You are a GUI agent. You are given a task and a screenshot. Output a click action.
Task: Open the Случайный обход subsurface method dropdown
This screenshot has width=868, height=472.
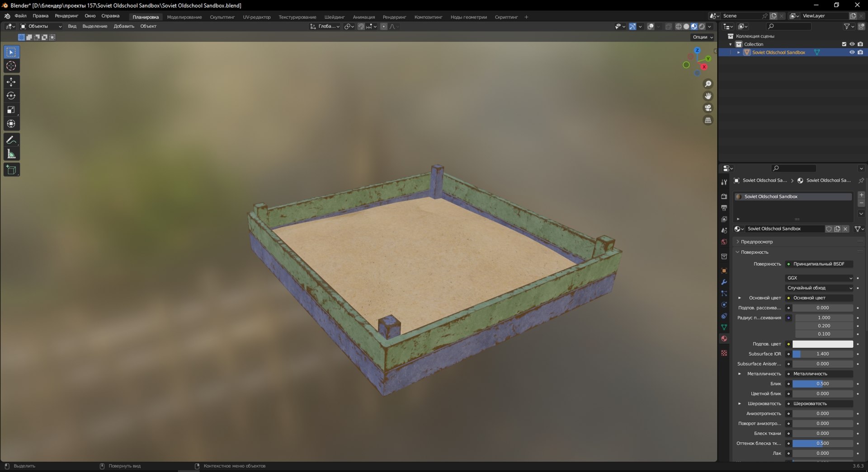coord(819,288)
